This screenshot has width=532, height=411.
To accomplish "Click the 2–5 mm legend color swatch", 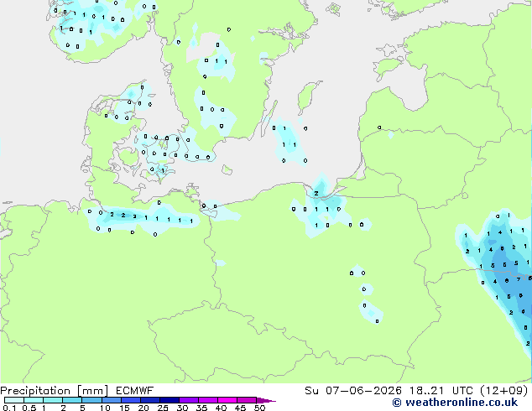I will point(72,400).
